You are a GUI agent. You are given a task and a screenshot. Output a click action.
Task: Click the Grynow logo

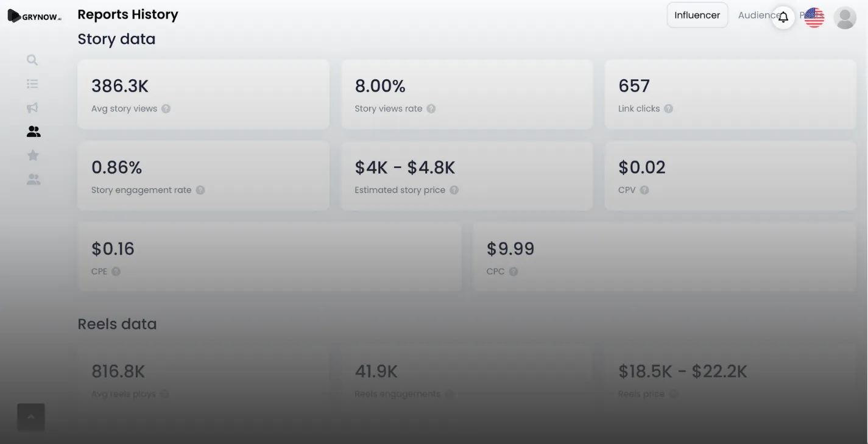click(x=35, y=16)
